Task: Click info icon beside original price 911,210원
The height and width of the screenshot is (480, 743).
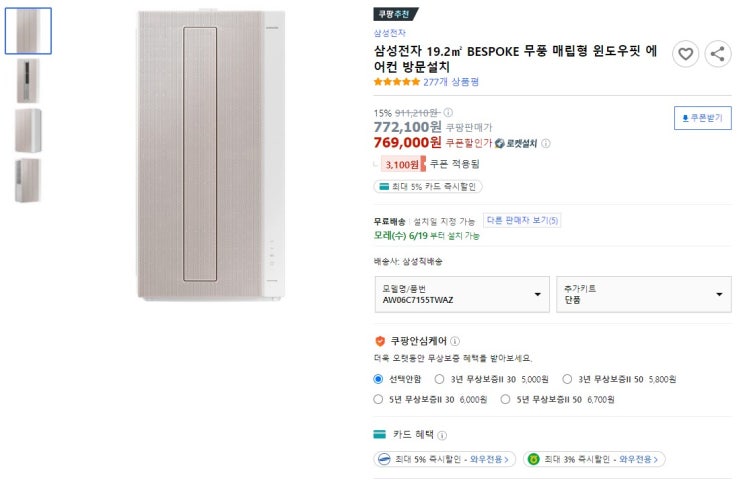Action: click(448, 113)
